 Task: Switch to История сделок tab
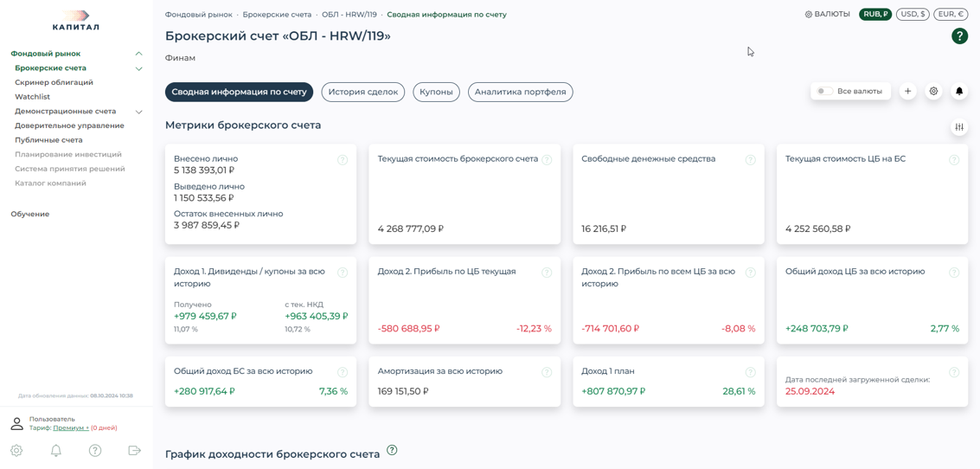[x=362, y=92]
